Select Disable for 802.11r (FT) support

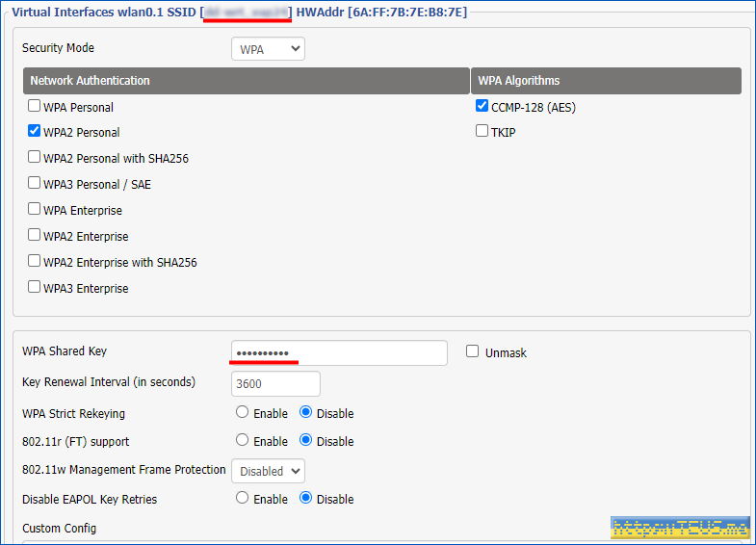[306, 441]
